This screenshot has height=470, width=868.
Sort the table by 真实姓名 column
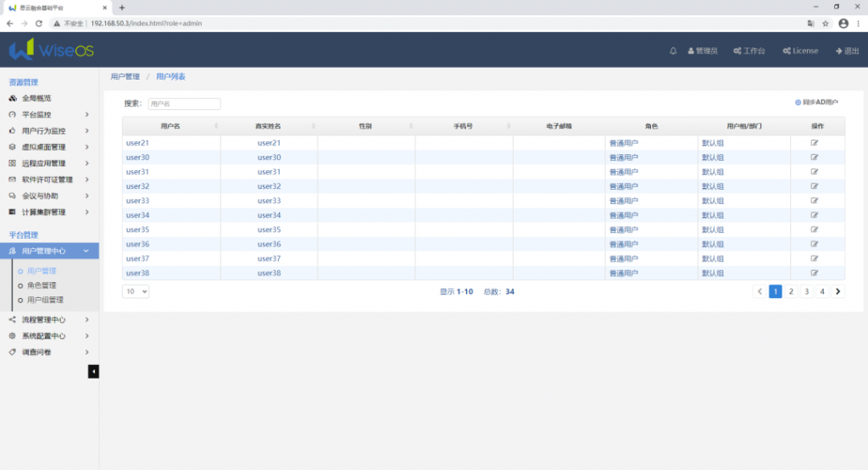tap(268, 126)
